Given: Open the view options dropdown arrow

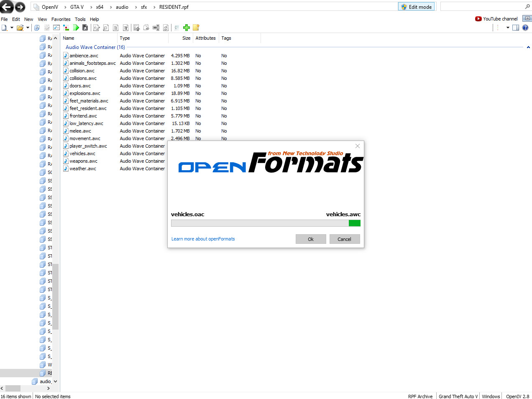Looking at the screenshot, I should [x=508, y=28].
